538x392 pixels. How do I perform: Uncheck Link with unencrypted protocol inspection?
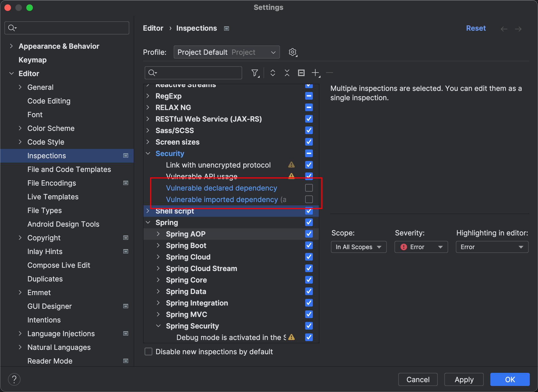coord(309,165)
